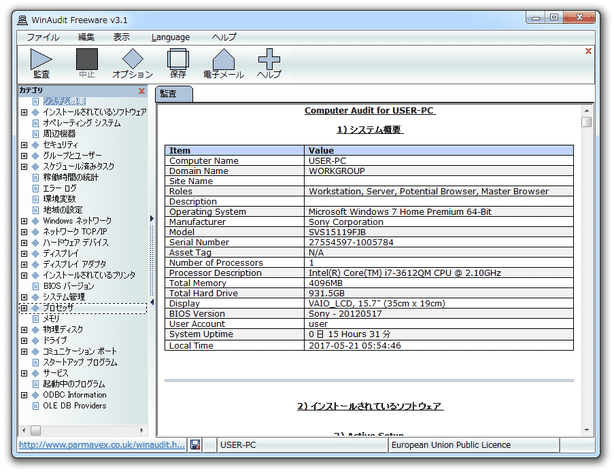Expand the ディスプレイ アダプタ node
The image size is (614, 473).
[x=24, y=265]
